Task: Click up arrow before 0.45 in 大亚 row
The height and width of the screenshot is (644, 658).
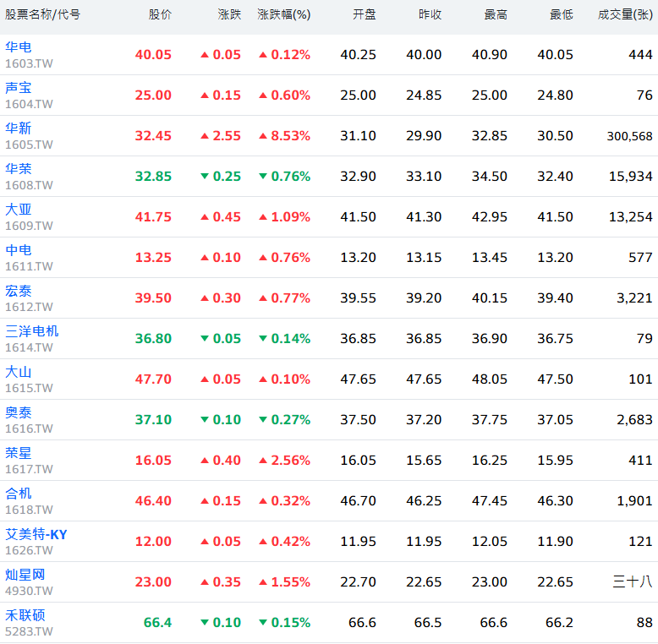Action: (205, 217)
